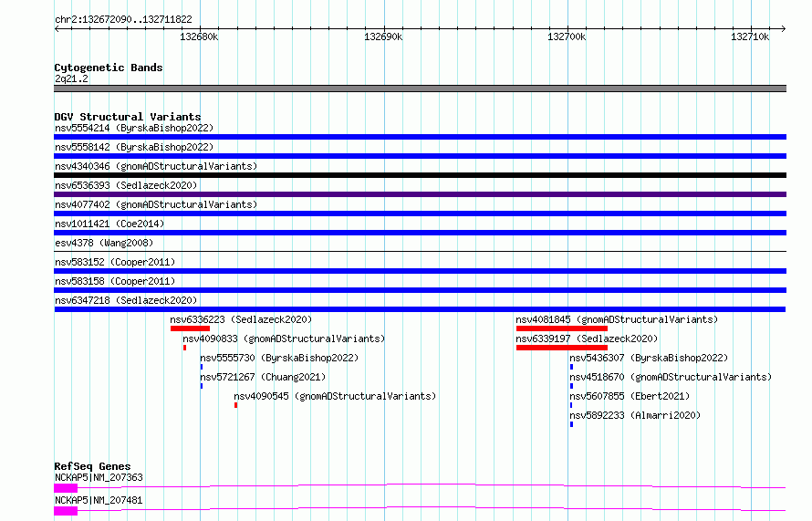This screenshot has width=812, height=521.
Task: Click nsv5892233 (Almarri2020) label
Action: click(635, 415)
